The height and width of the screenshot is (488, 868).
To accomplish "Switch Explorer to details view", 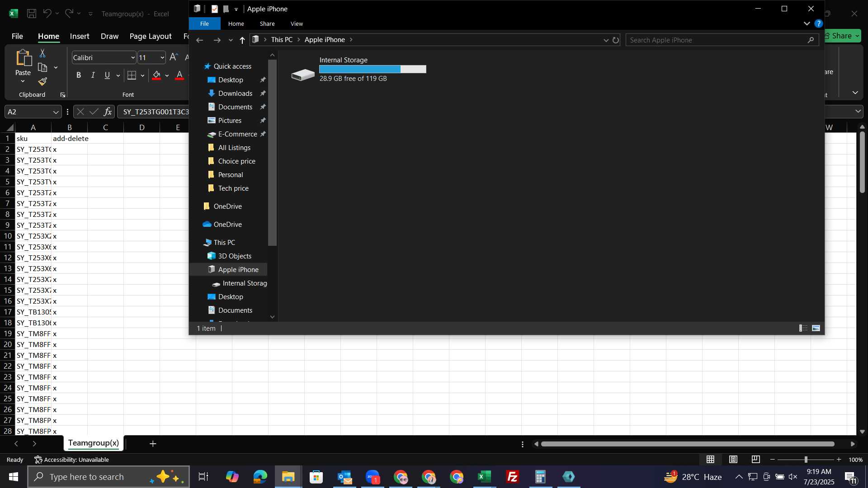I will click(x=803, y=328).
